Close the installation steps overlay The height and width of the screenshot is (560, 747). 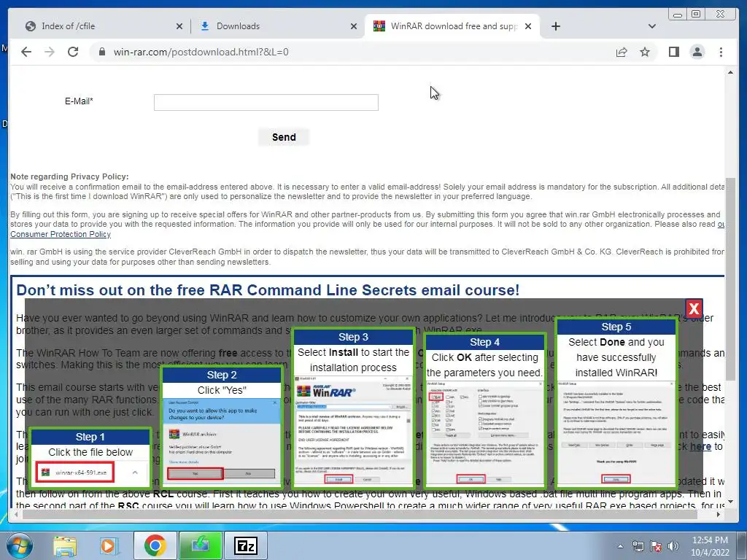694,308
